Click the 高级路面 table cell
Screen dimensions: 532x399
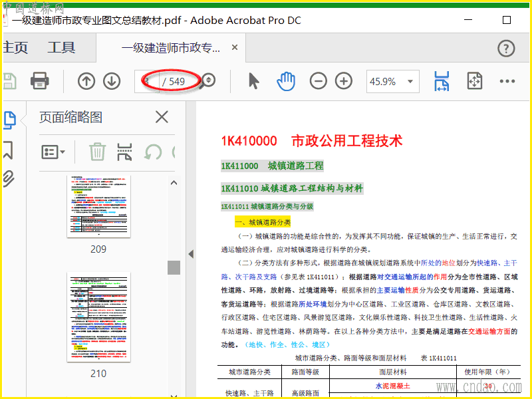[x=305, y=393]
